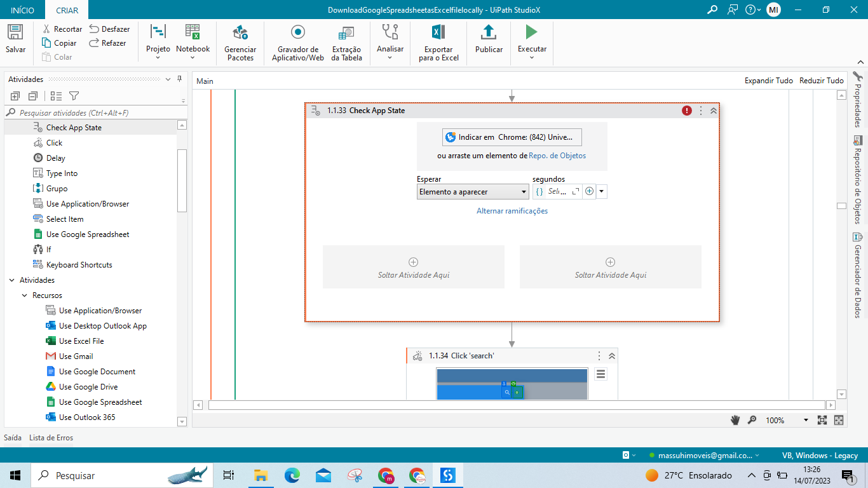Undo last action with Desfazer

109,29
